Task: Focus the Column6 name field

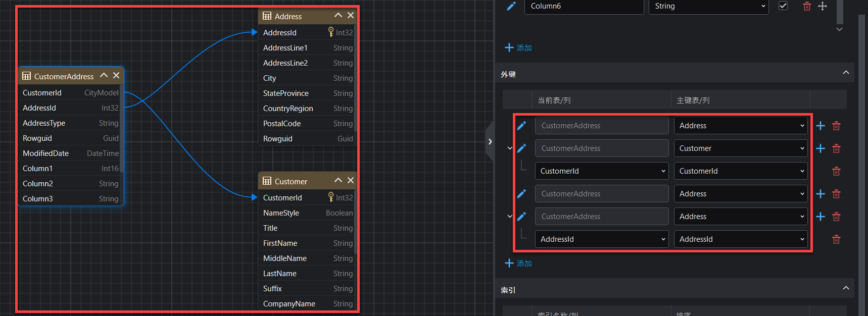Action: click(x=584, y=6)
